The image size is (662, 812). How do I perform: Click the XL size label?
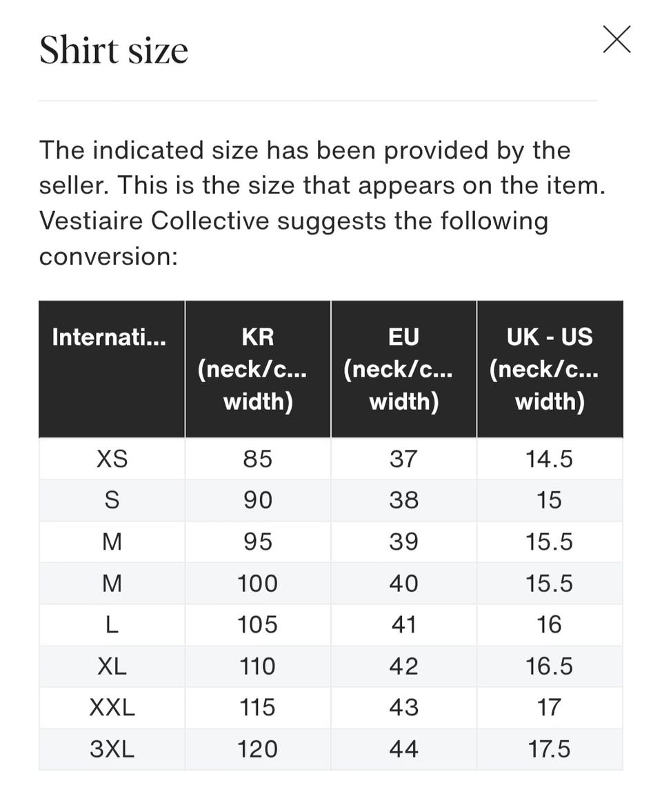[112, 666]
